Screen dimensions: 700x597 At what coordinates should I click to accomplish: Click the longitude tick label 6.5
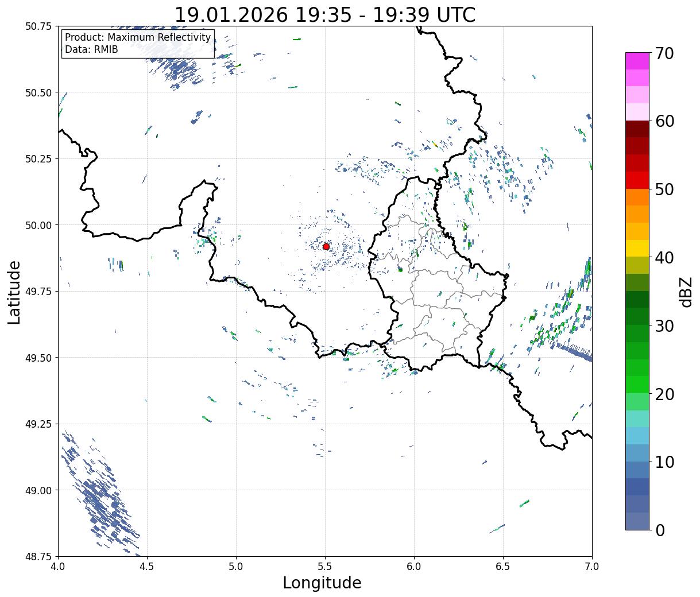point(503,567)
